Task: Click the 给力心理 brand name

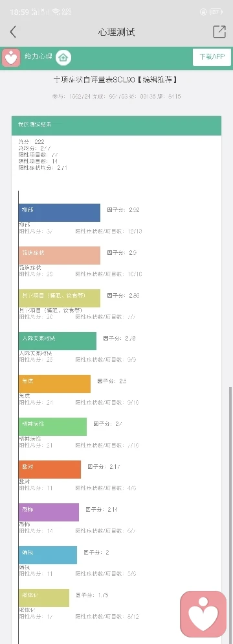Action: click(39, 56)
